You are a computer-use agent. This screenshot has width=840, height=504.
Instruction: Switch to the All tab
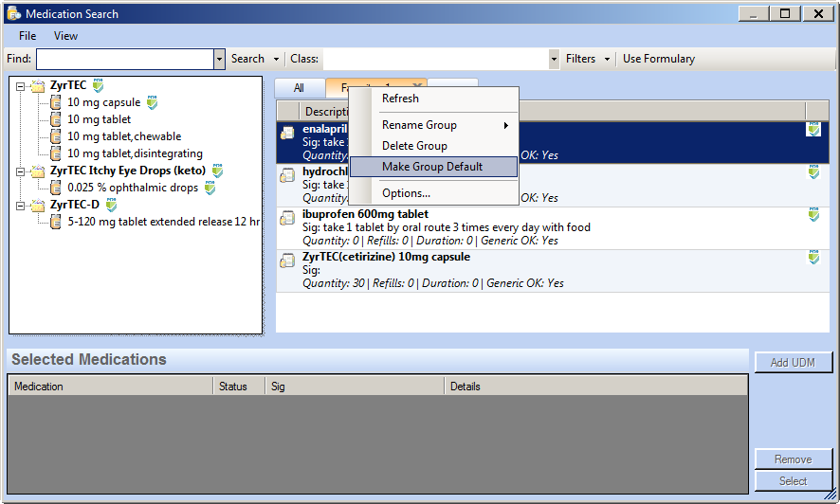pyautogui.click(x=299, y=88)
